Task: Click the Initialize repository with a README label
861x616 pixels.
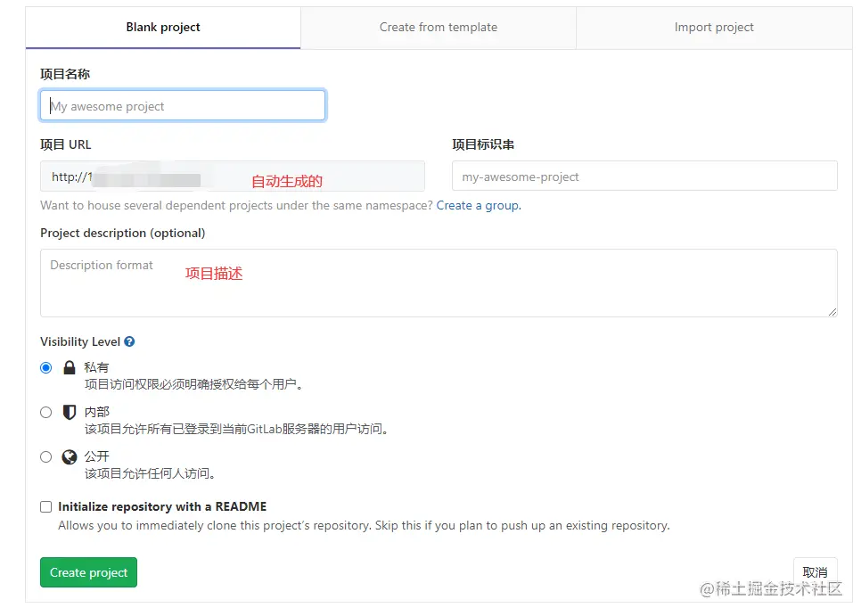Action: click(x=162, y=506)
